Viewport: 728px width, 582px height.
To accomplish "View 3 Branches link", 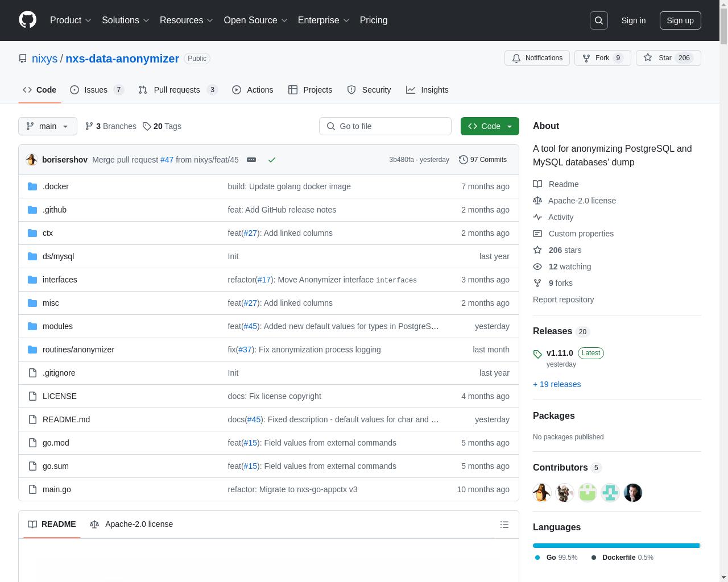I will tap(111, 126).
